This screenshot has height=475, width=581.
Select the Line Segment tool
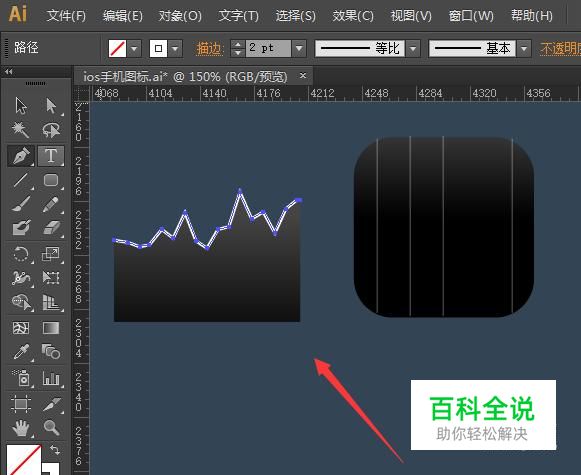21,180
